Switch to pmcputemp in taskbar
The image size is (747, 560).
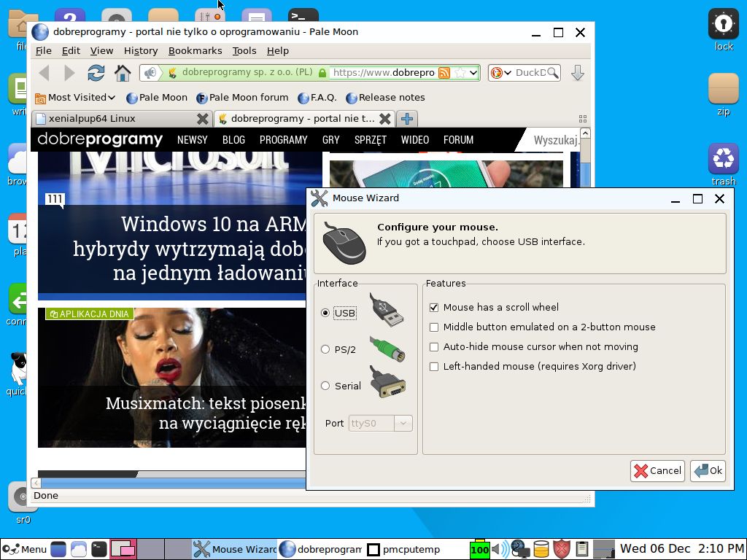pyautogui.click(x=404, y=549)
